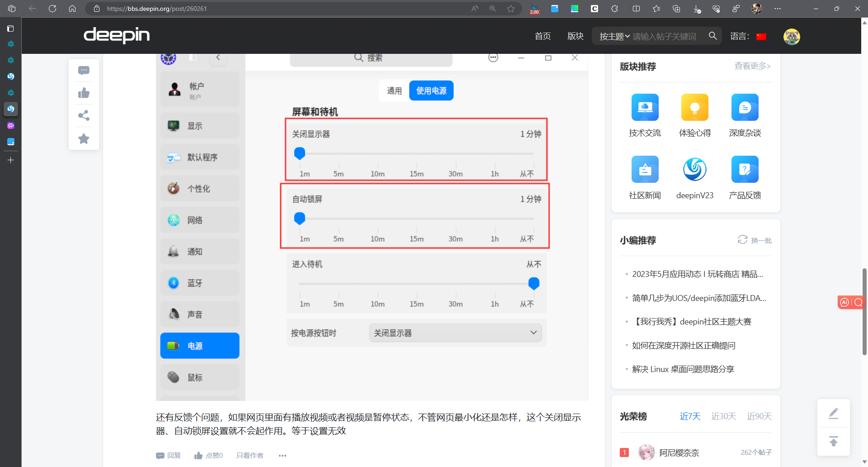This screenshot has width=868, height=467.
Task: Share the post via the share icon
Action: pyautogui.click(x=83, y=115)
